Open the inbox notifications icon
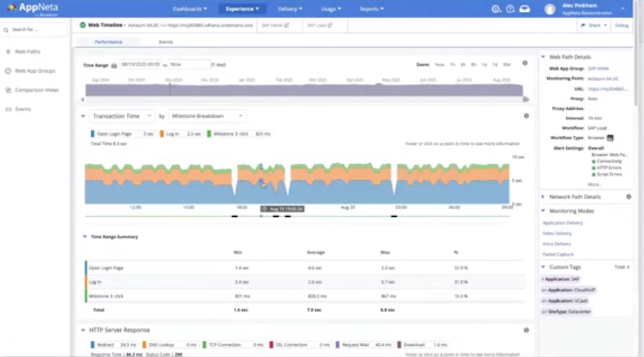Viewport: 644px width, 357px height. click(524, 9)
